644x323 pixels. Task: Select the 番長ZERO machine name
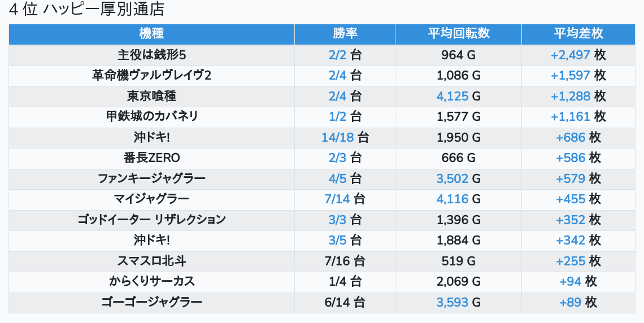click(x=151, y=158)
